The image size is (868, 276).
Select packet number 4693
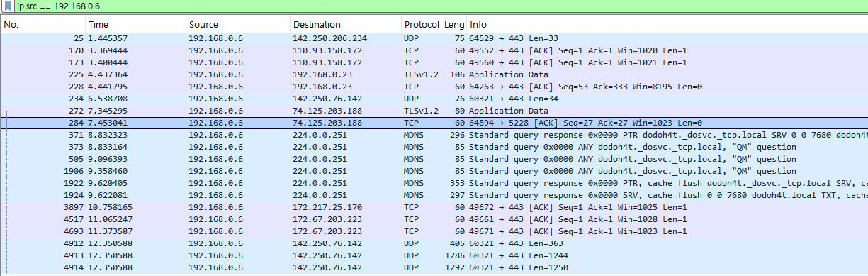click(434, 231)
